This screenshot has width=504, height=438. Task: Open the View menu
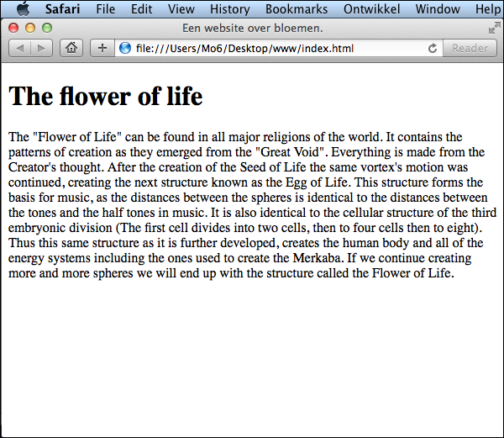pyautogui.click(x=181, y=9)
